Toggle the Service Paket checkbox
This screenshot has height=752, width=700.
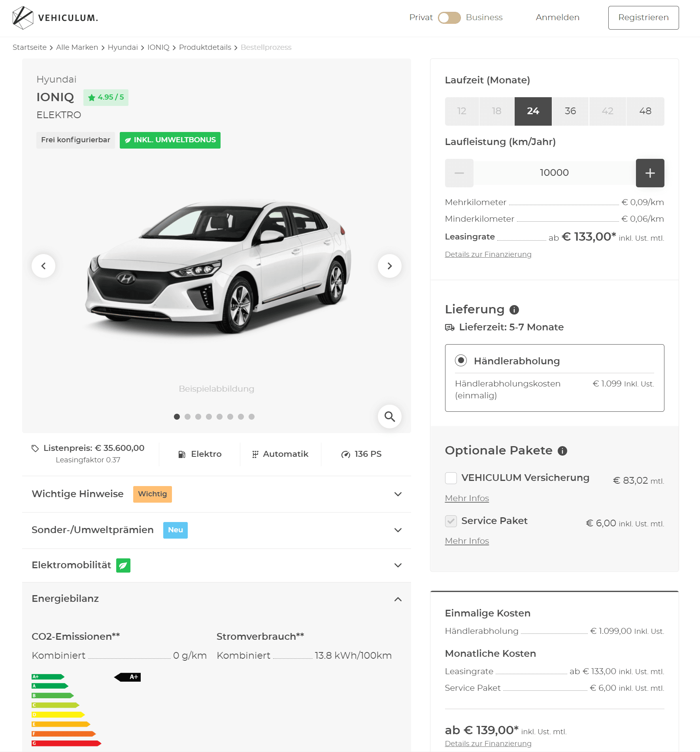point(451,521)
